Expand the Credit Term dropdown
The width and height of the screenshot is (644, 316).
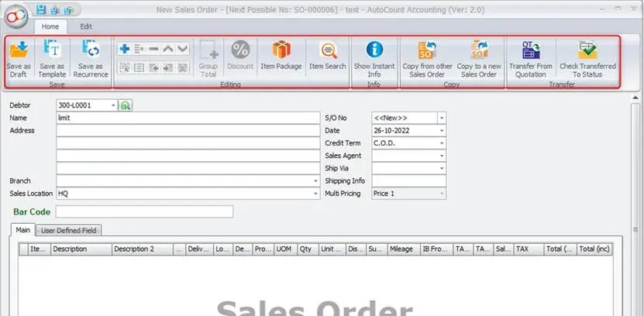point(441,143)
